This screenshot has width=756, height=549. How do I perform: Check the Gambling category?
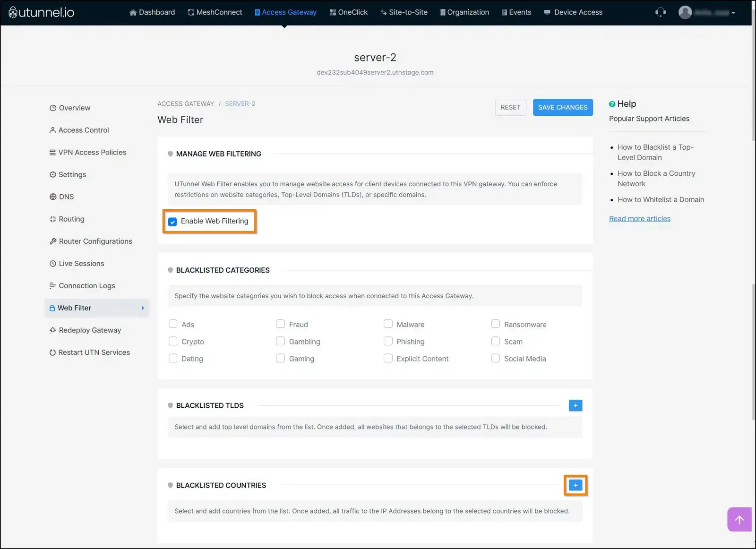coord(280,341)
